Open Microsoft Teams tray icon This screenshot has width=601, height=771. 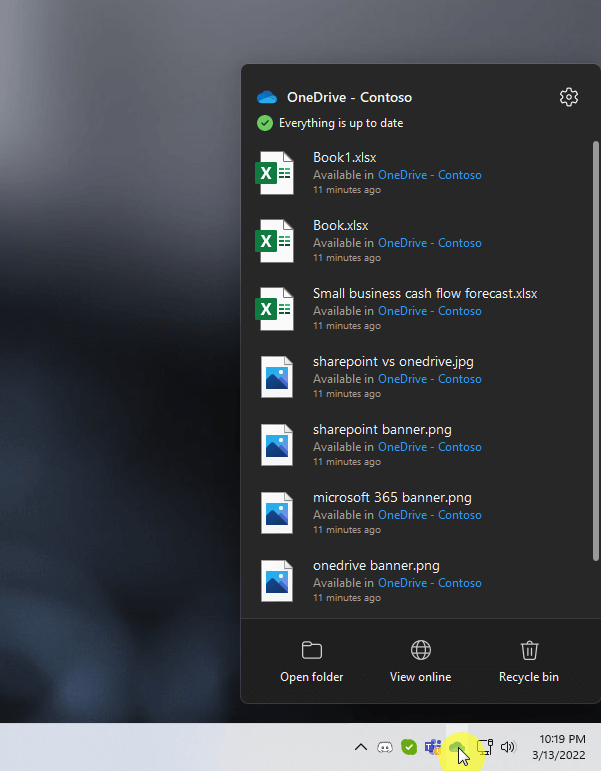[433, 747]
